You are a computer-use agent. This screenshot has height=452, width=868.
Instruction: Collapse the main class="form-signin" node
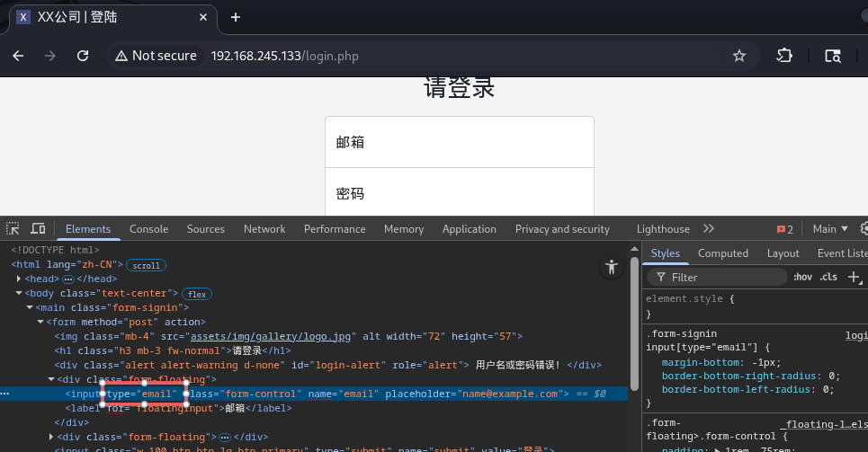(30, 307)
